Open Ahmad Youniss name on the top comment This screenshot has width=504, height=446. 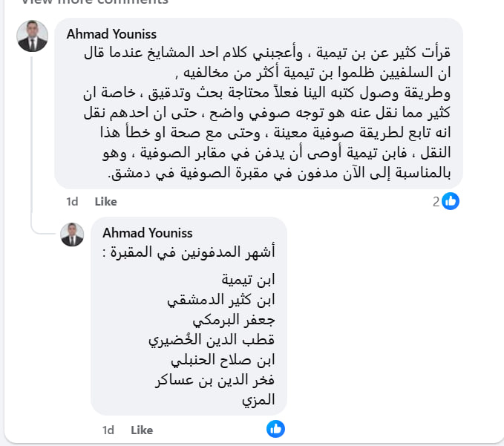coord(111,34)
